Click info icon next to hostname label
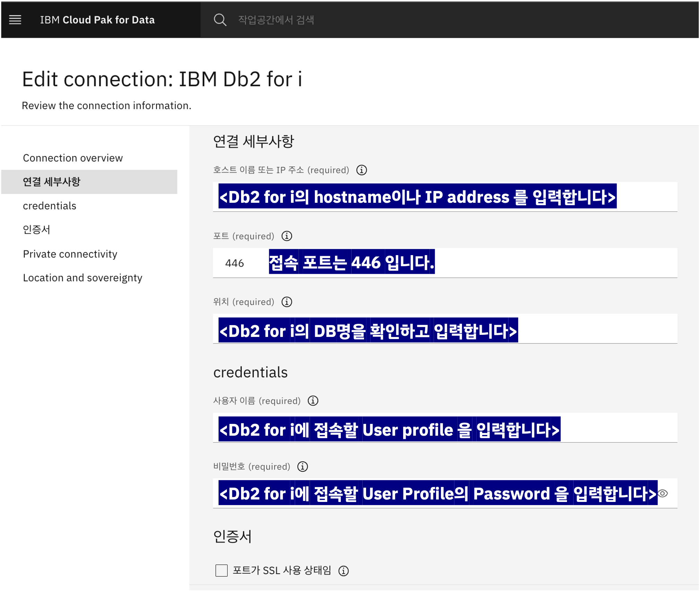Image resolution: width=700 pixels, height=591 pixels. [x=362, y=170]
